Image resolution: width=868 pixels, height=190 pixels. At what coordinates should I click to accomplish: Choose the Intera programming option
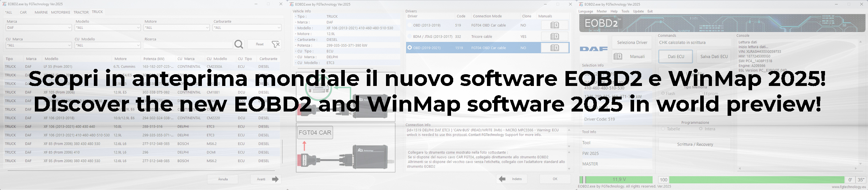point(701,129)
